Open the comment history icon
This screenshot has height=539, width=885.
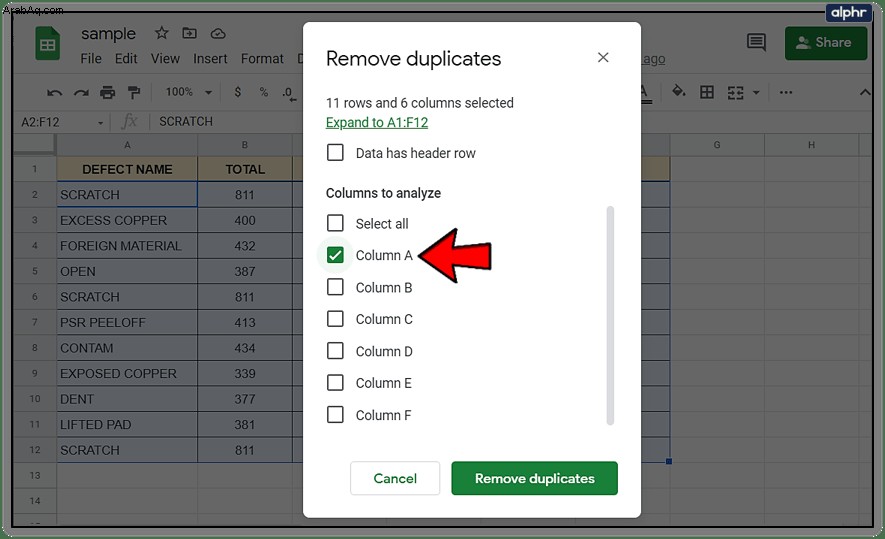pyautogui.click(x=756, y=42)
